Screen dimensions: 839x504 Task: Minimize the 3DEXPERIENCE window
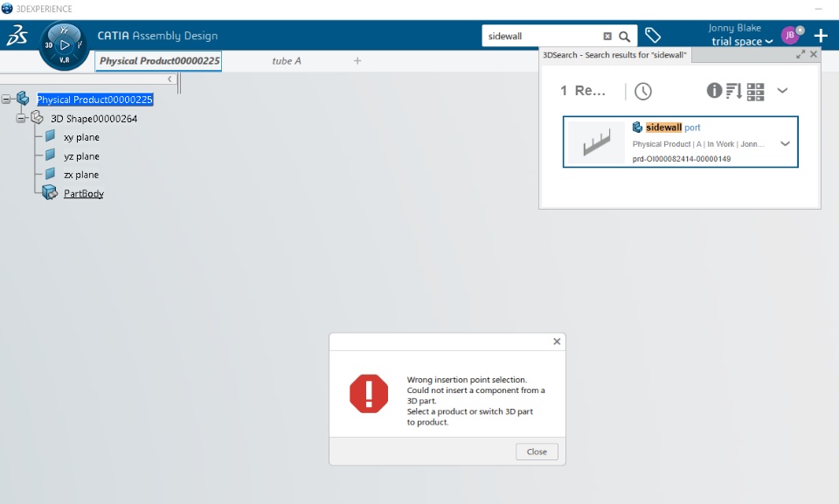pos(818,9)
